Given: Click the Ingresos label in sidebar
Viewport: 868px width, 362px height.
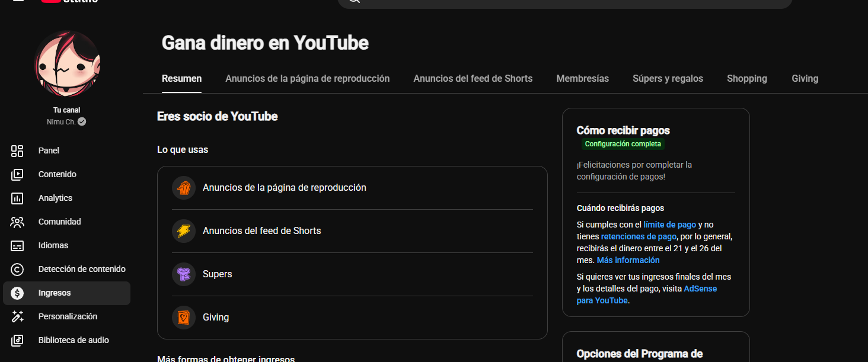Looking at the screenshot, I should click(x=55, y=293).
